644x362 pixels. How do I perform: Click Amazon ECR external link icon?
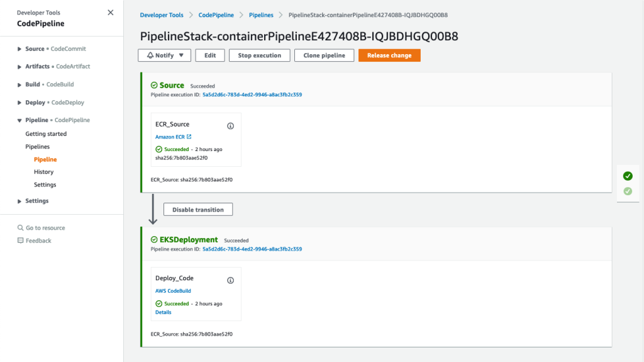point(189,137)
